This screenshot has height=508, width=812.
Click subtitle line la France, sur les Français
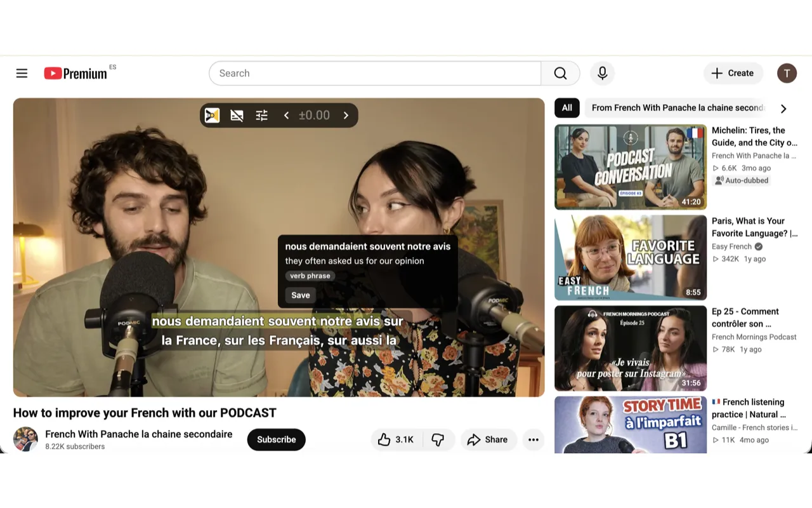[x=279, y=340]
